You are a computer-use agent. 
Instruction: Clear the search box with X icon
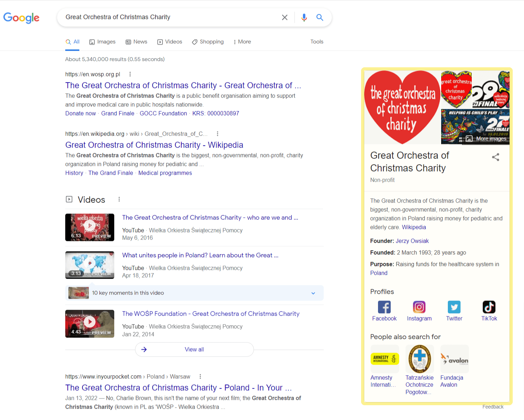point(285,17)
